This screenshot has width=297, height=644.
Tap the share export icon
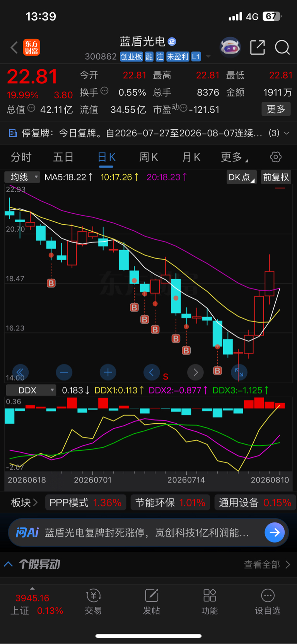[x=258, y=48]
